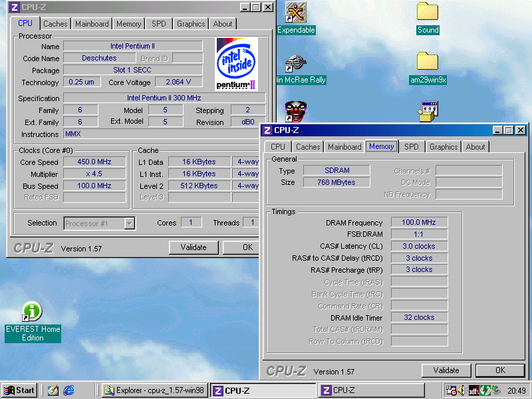Click the Core Speed value 450.0 MHz
532x399 pixels.
point(94,162)
